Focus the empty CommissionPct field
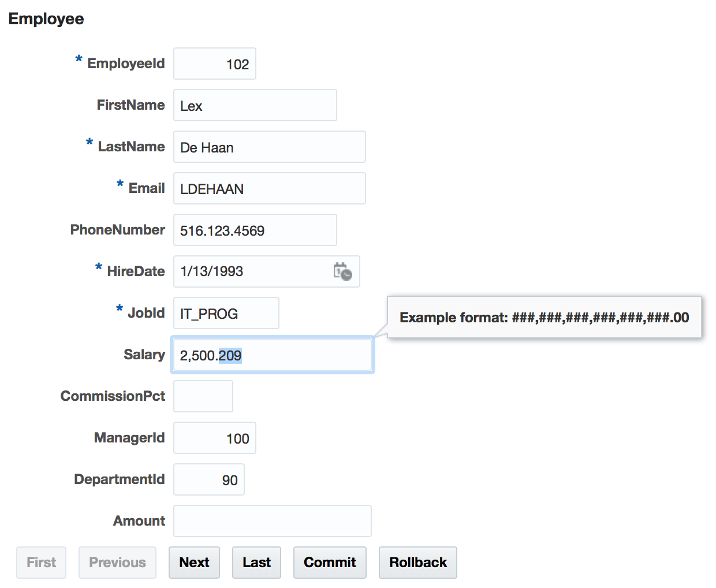716x588 pixels. 203,396
